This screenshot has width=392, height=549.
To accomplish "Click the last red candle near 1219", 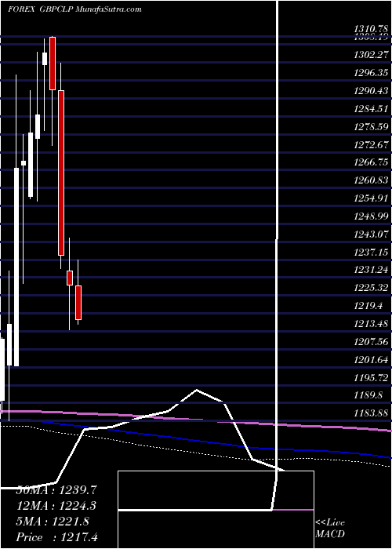I will (78, 303).
